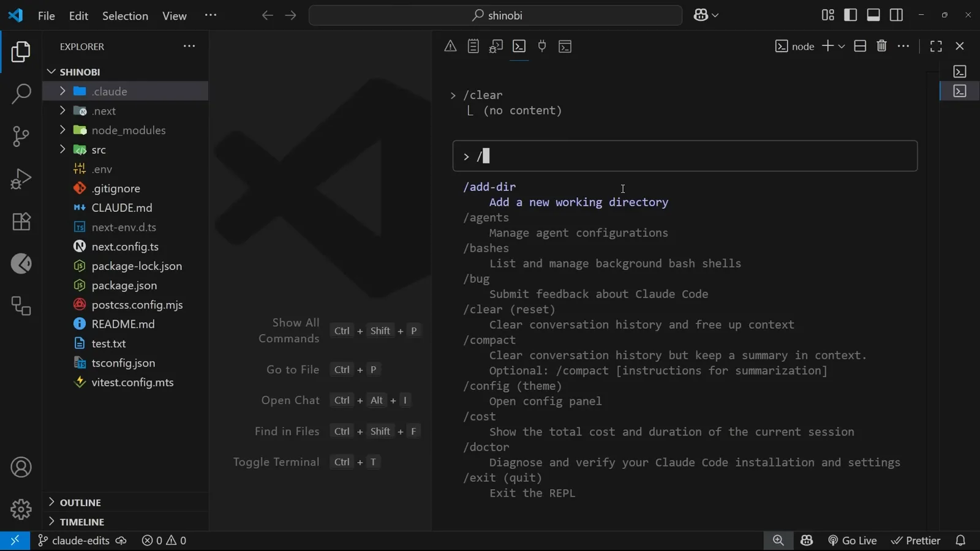Viewport: 980px width, 551px height.
Task: Select the node terminal label
Action: [795, 47]
